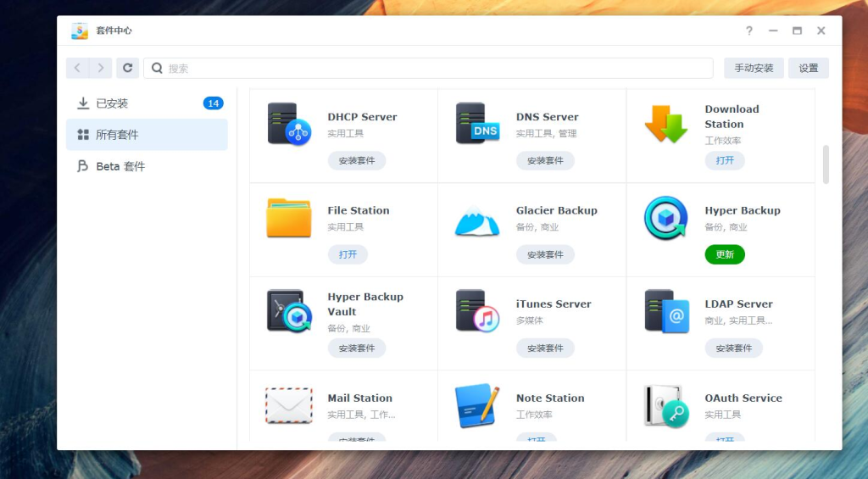Click the iTunes Server package icon
The height and width of the screenshot is (479, 868).
(x=477, y=310)
